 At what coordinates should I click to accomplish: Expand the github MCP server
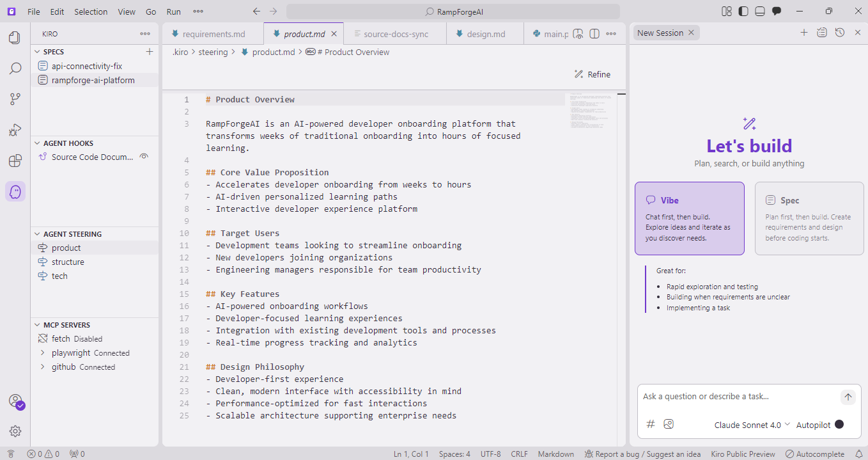(43, 367)
